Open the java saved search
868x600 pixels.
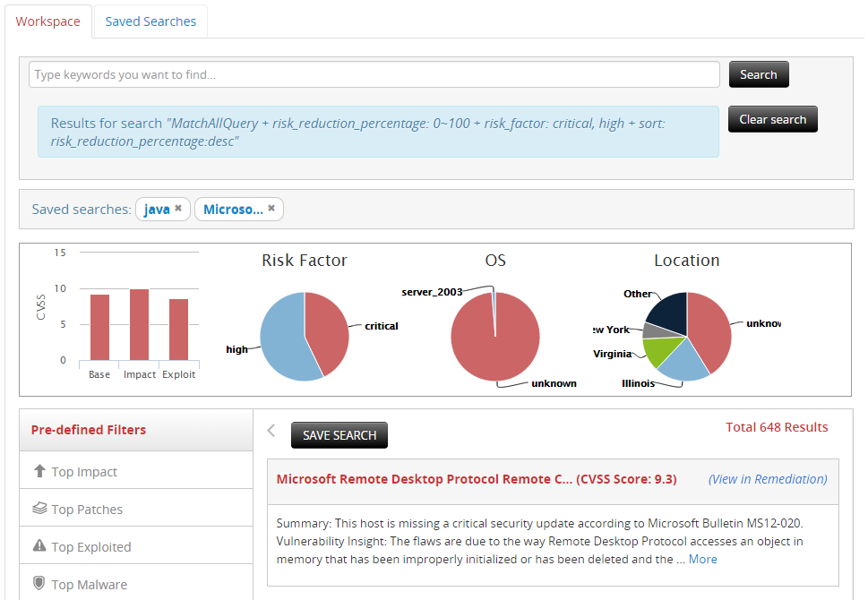click(x=157, y=210)
